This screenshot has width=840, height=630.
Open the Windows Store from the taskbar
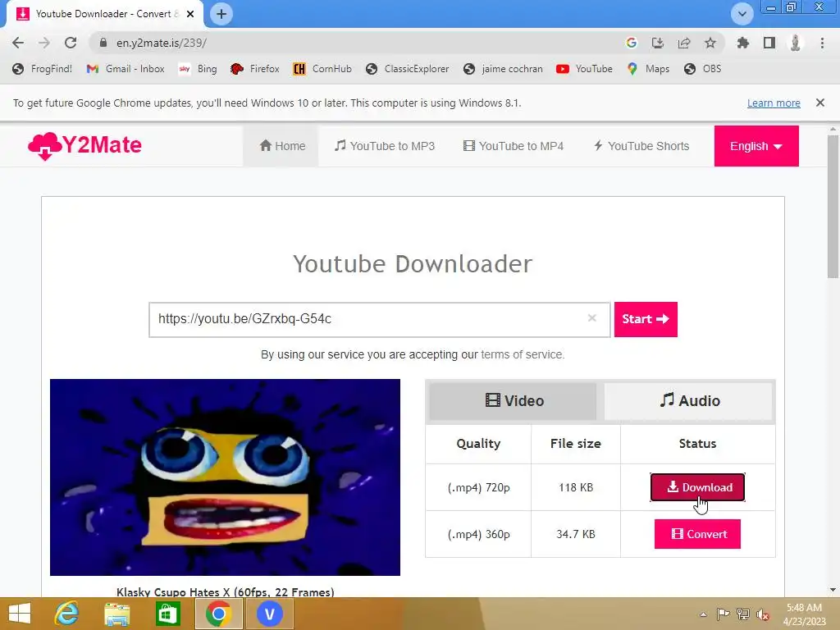(x=167, y=614)
